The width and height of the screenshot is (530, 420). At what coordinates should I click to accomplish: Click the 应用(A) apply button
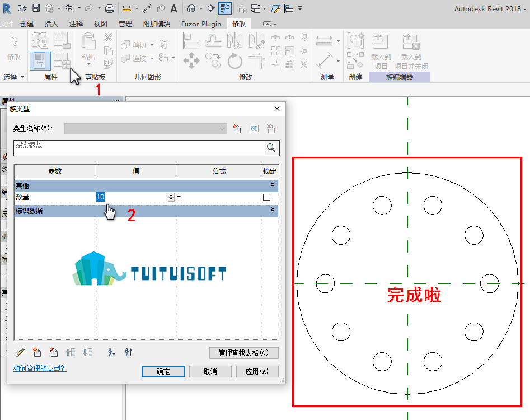[257, 371]
